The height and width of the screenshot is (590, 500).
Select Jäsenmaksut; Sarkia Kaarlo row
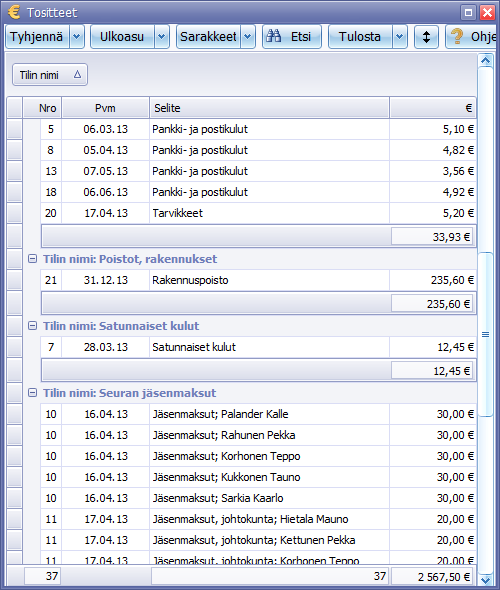point(258,499)
